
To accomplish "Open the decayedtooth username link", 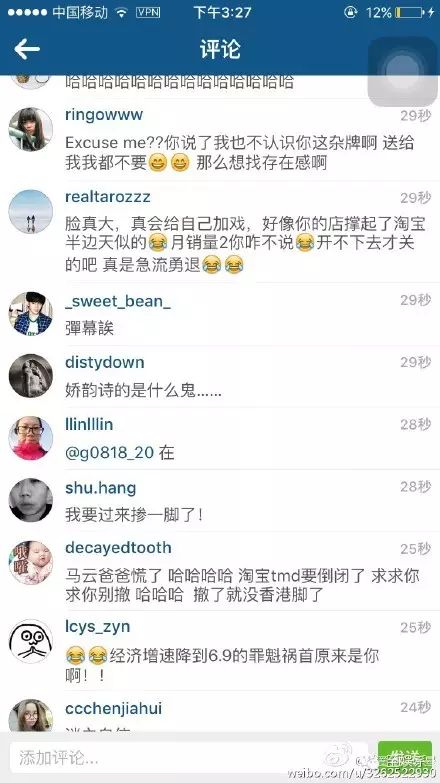I will point(118,548).
